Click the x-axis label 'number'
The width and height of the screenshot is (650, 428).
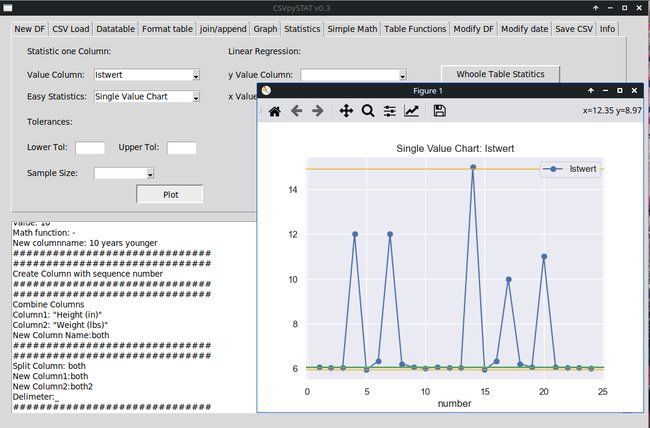454,404
